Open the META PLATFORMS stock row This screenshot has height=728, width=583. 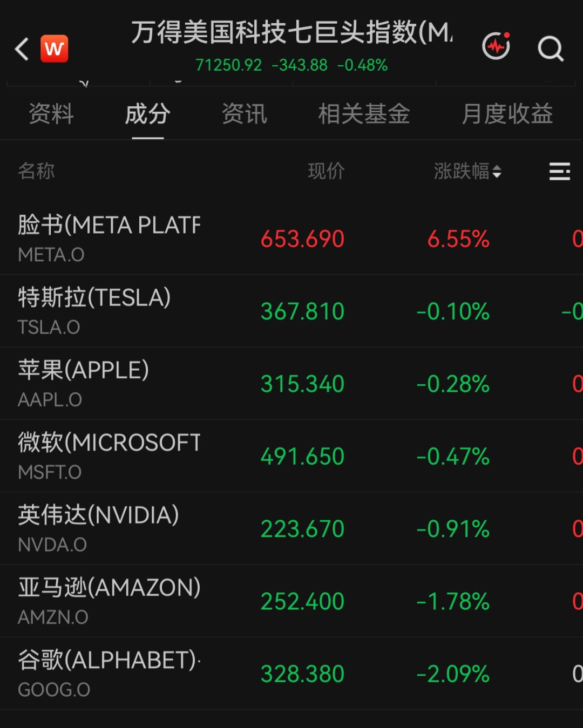(x=291, y=239)
